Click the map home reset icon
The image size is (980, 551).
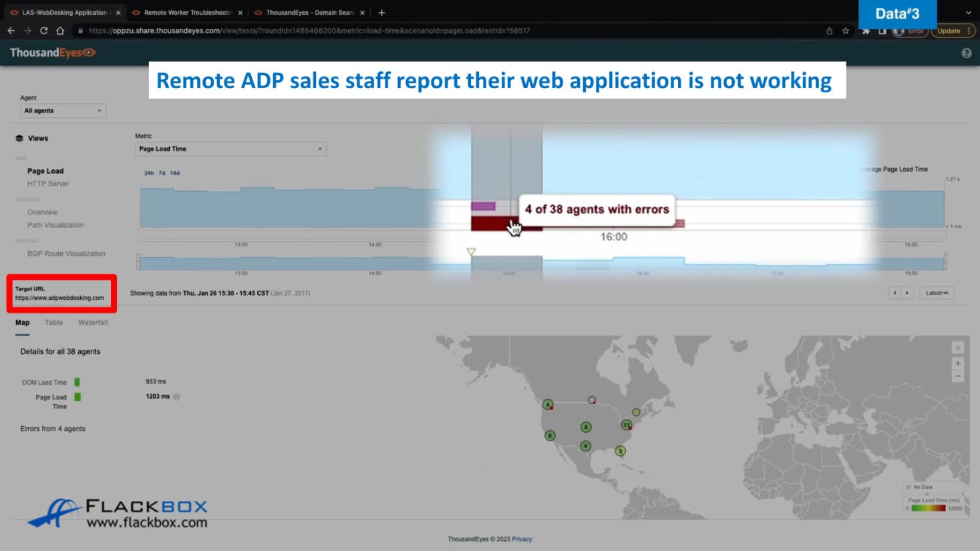click(957, 348)
